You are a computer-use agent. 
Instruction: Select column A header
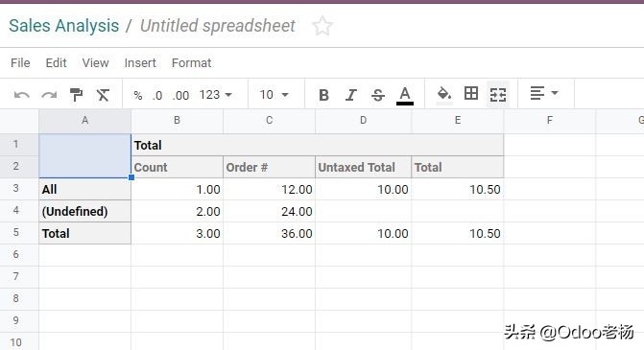point(85,121)
